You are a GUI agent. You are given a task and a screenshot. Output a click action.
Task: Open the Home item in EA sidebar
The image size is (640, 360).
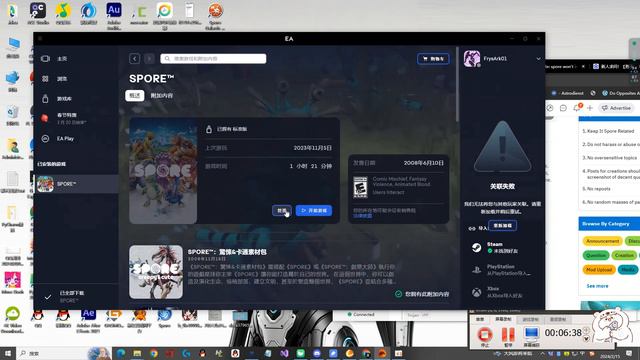[62, 59]
